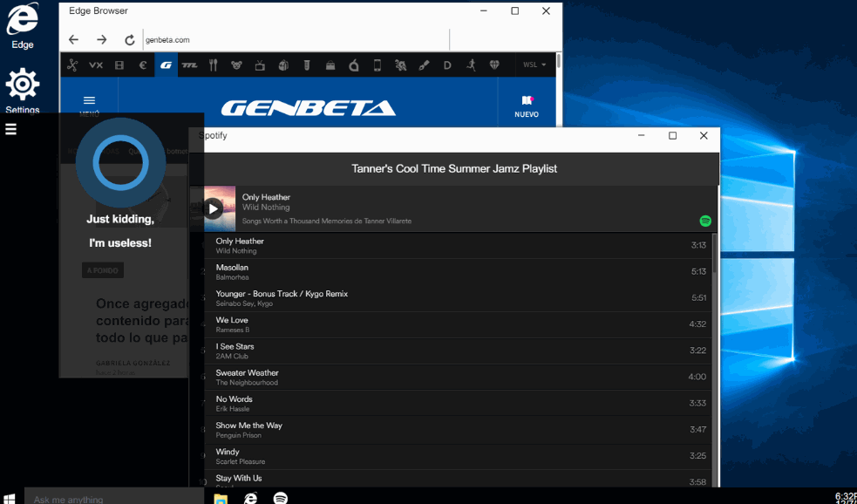857x504 pixels.
Task: Open the teddy bear icon in site bar
Action: [236, 65]
